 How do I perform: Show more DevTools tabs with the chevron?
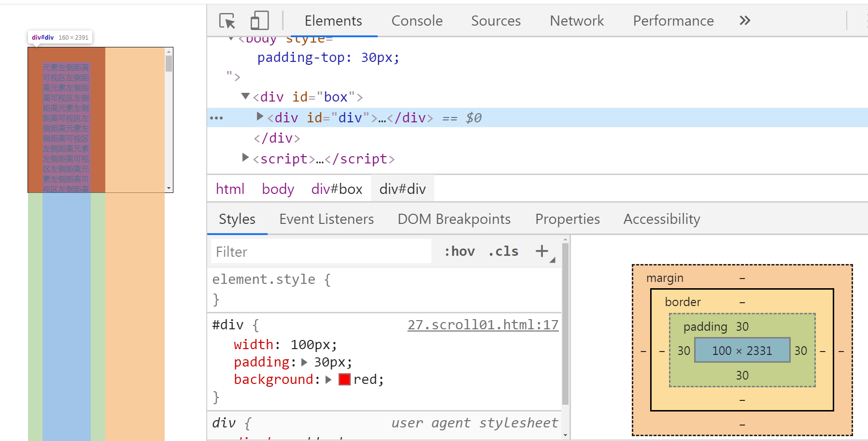745,20
